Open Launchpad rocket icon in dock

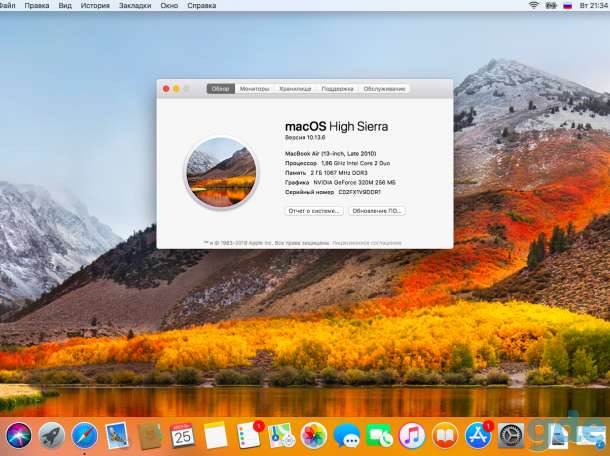point(51,435)
